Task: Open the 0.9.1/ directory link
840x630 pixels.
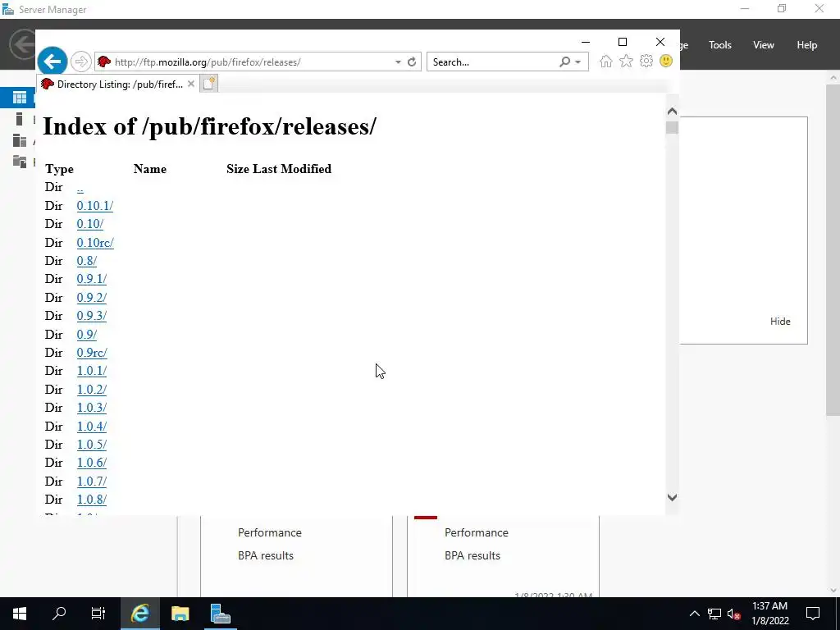Action: point(92,279)
